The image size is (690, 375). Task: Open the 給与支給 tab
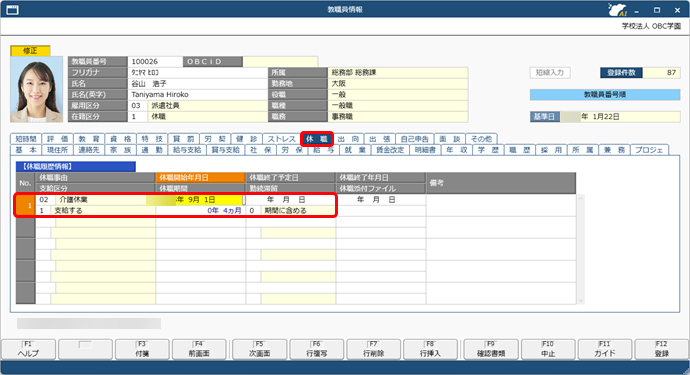[187, 150]
